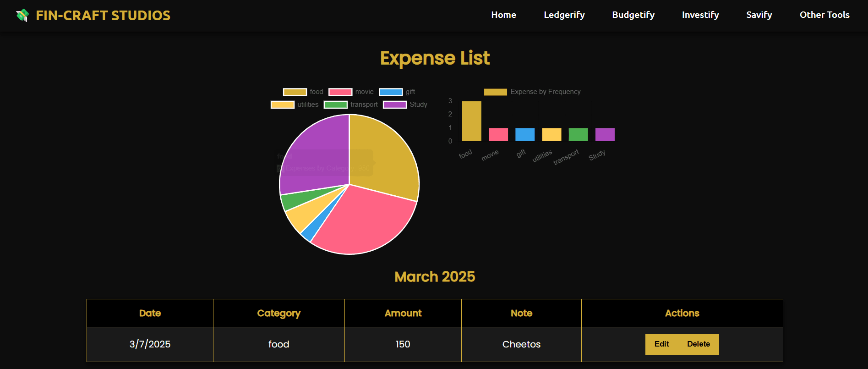Click the Amount column header

coord(403,313)
